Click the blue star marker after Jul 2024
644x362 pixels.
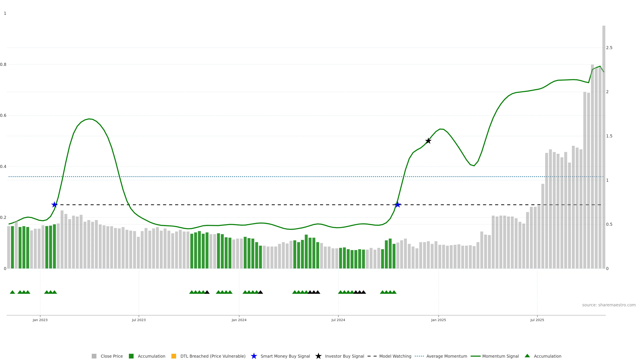point(397,205)
